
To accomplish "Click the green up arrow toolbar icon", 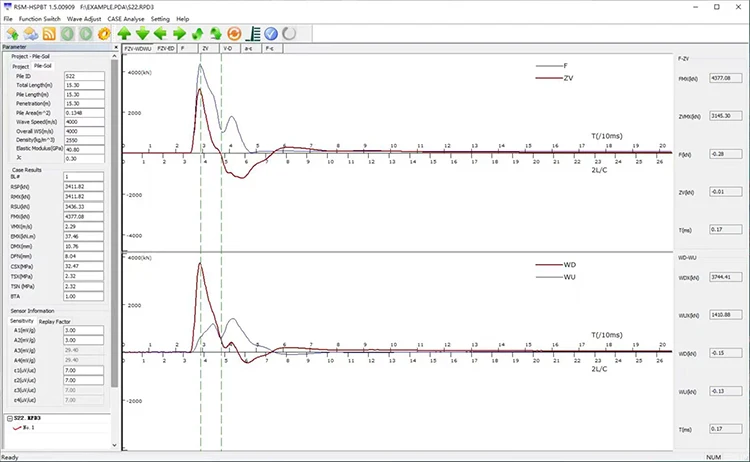I will 125,33.
